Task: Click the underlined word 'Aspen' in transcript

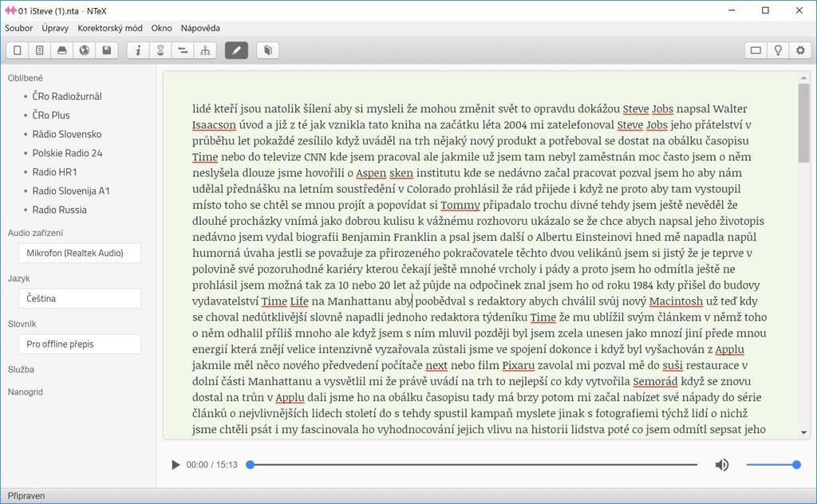Action: tap(371, 173)
